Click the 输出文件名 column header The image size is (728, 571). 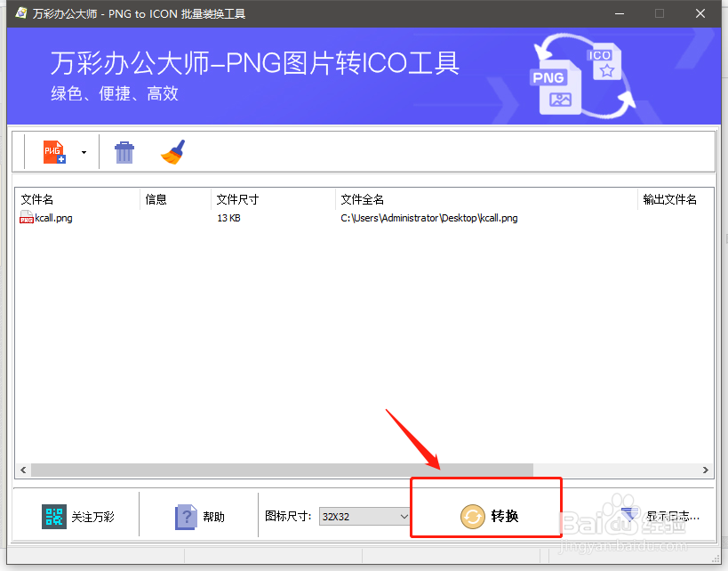tap(675, 199)
